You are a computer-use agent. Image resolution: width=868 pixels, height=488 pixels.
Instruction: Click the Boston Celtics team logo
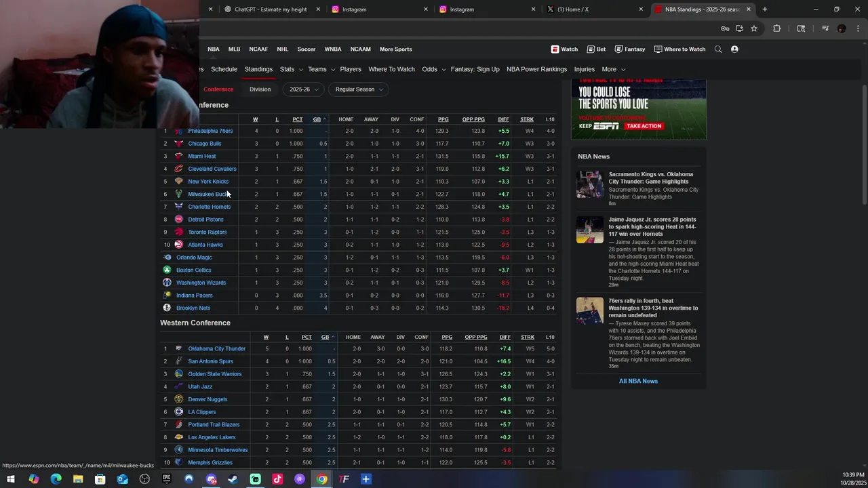pyautogui.click(x=167, y=270)
